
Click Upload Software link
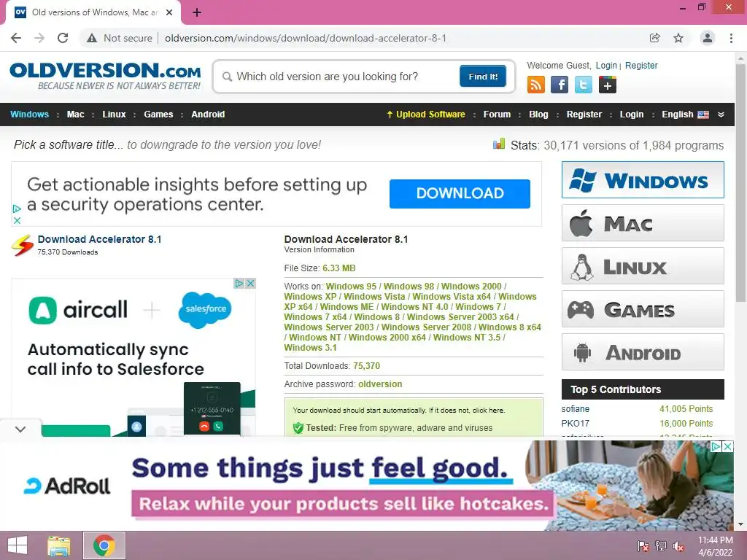click(x=426, y=114)
